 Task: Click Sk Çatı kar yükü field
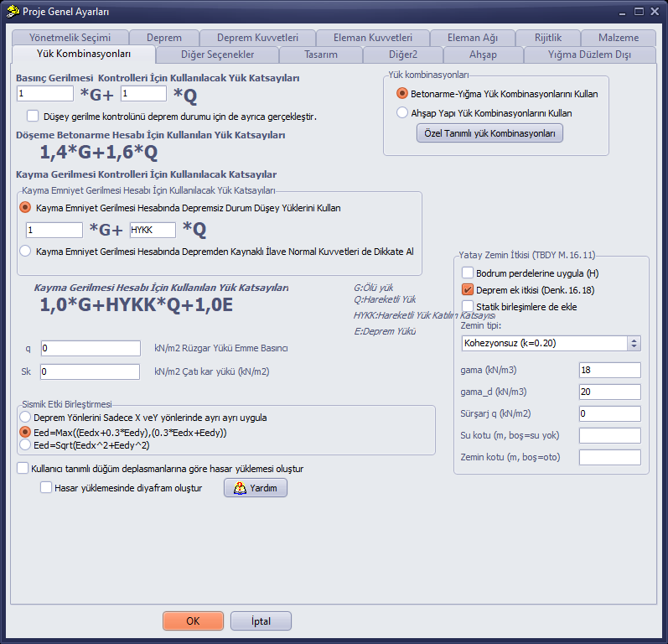(90, 371)
